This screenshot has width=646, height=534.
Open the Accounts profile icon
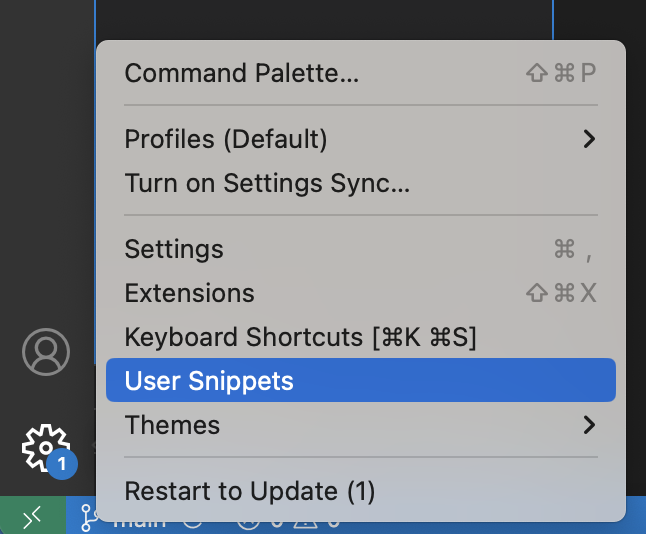click(46, 352)
